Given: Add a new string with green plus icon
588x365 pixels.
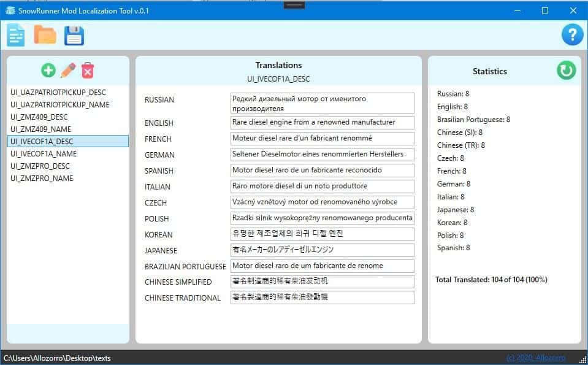Looking at the screenshot, I should [x=48, y=71].
